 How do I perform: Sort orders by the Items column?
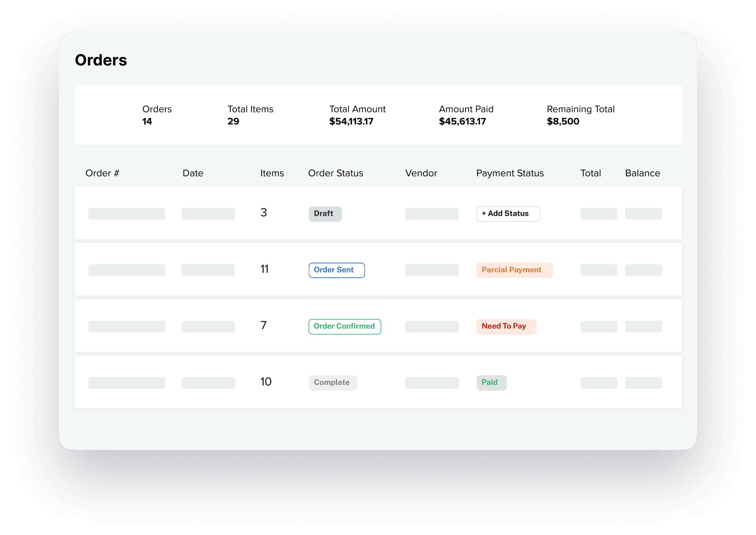(x=272, y=173)
